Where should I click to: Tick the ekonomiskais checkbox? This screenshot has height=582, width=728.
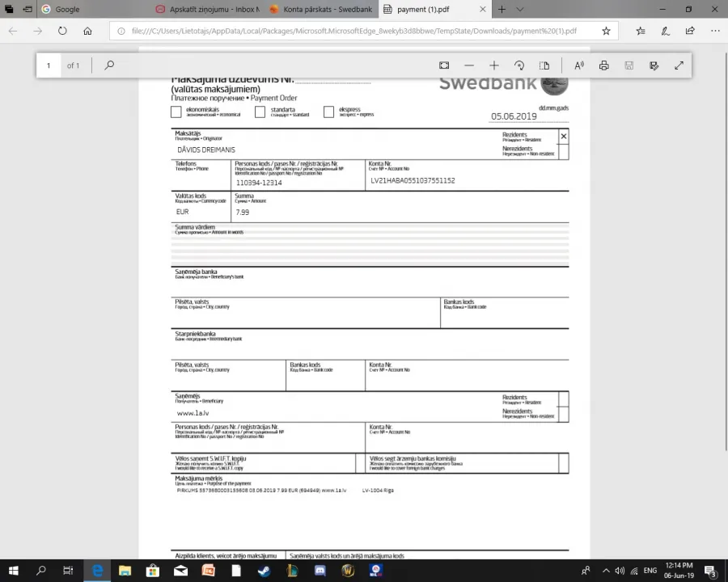176,112
